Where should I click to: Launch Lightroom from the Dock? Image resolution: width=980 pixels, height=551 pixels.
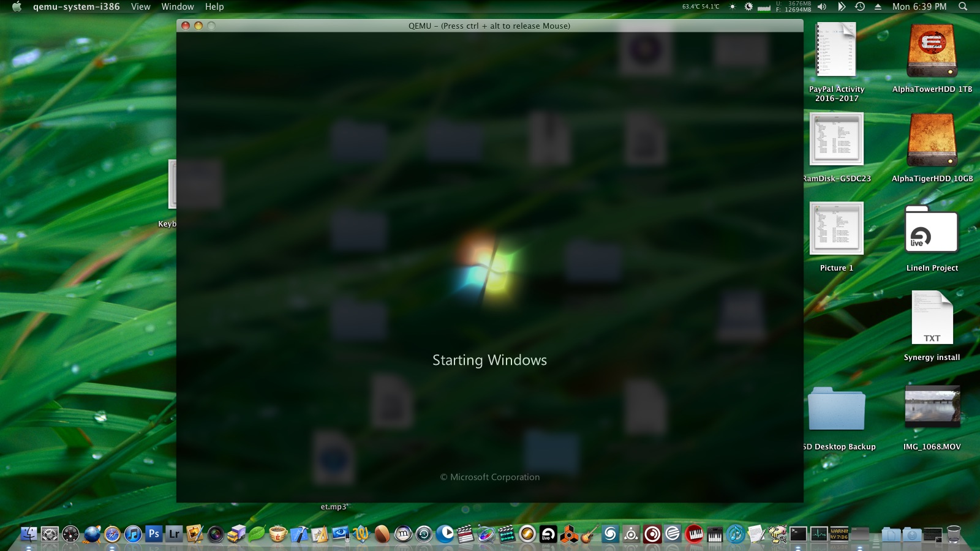(175, 534)
